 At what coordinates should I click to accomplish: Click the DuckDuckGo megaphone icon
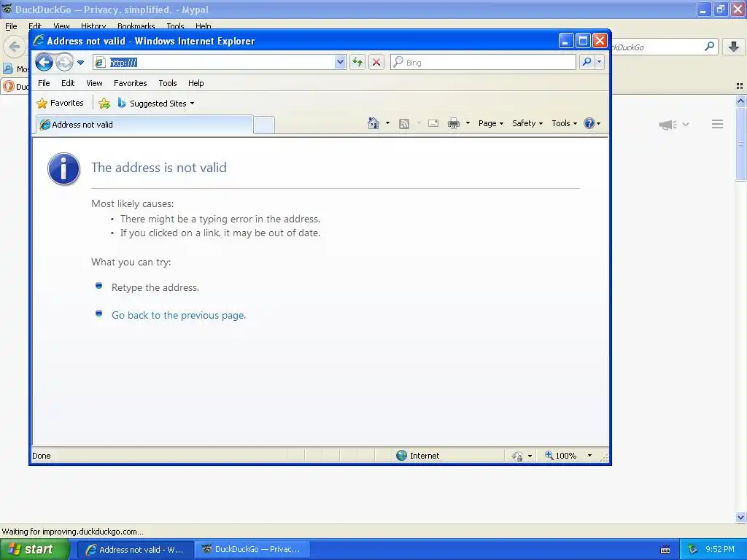(667, 125)
